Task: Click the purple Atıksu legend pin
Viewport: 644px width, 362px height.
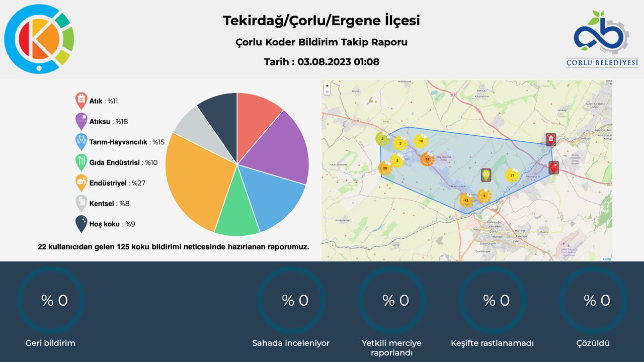Action: 81,121
